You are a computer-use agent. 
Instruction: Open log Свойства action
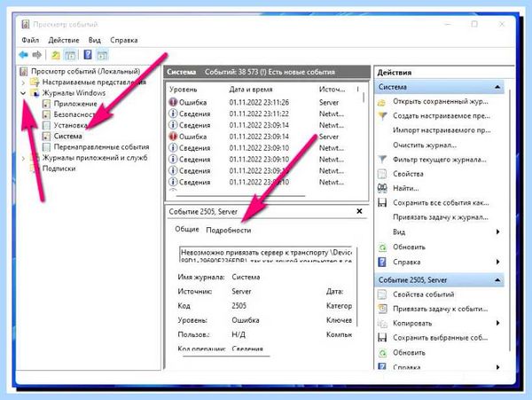click(x=408, y=174)
